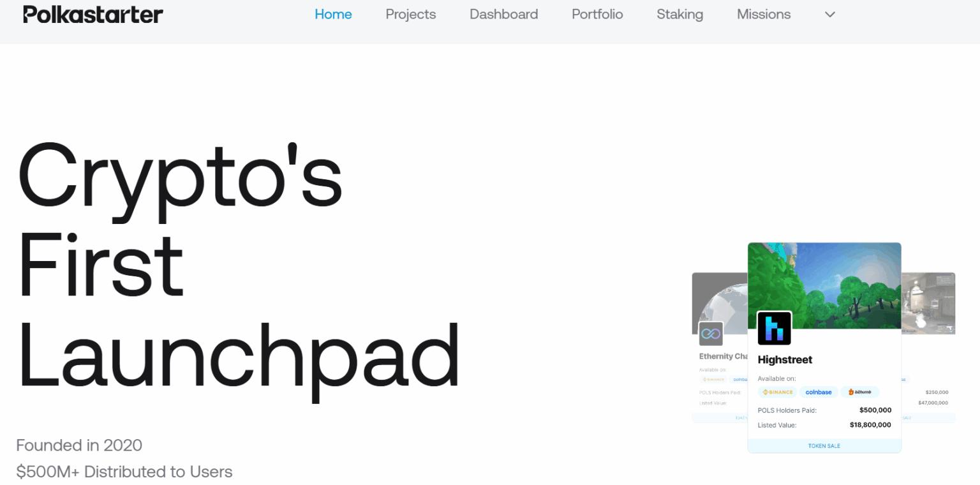
Task: Click the Ethernity Chain card title
Action: click(x=723, y=356)
